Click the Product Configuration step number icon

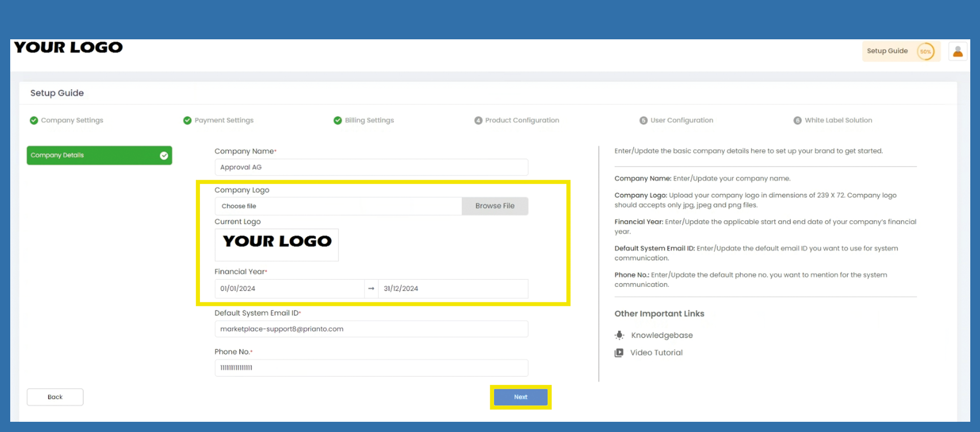(478, 121)
